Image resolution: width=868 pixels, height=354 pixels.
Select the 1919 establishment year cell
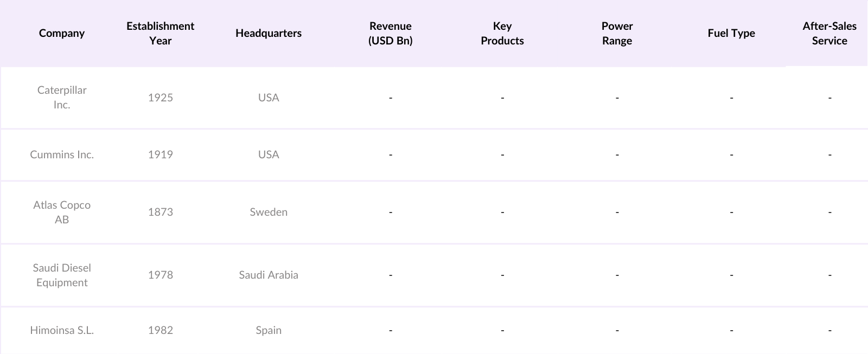pyautogui.click(x=161, y=155)
